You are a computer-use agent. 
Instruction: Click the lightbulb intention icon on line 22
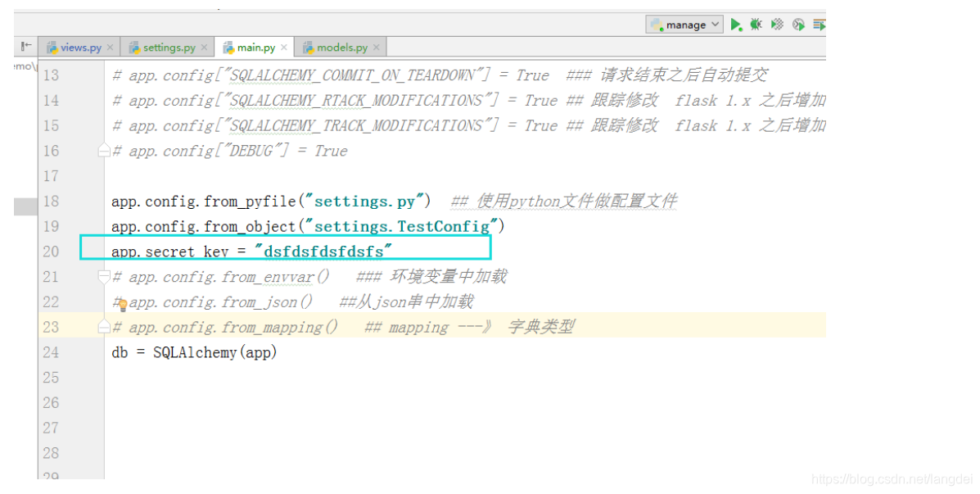click(123, 305)
